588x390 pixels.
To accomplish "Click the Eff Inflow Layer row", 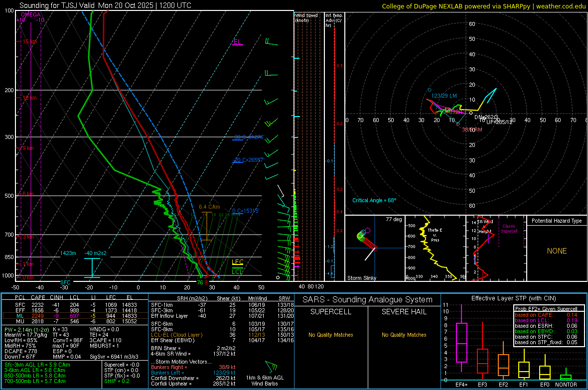I will (222, 316).
